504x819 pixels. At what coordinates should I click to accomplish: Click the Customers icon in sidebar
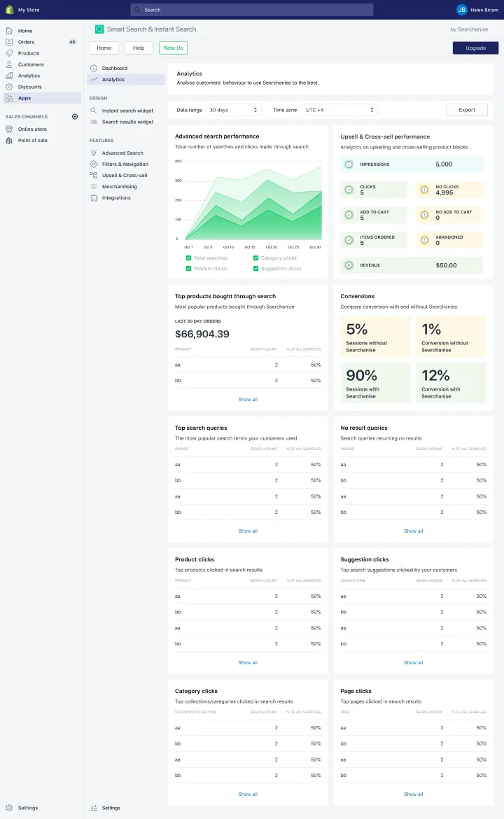(9, 64)
